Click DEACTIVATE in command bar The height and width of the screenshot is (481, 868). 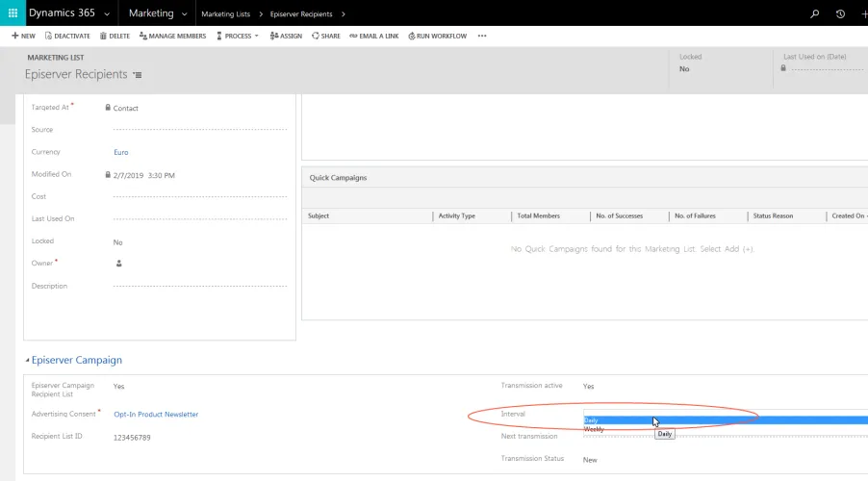pos(67,36)
